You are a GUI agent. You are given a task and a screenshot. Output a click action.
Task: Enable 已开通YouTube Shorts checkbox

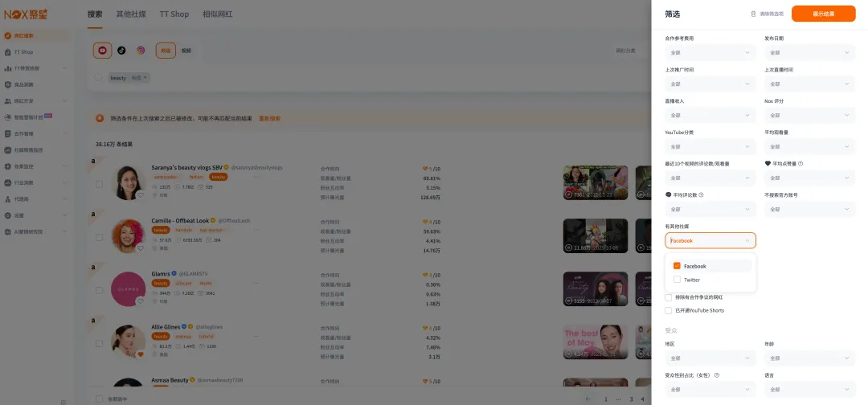(x=669, y=310)
